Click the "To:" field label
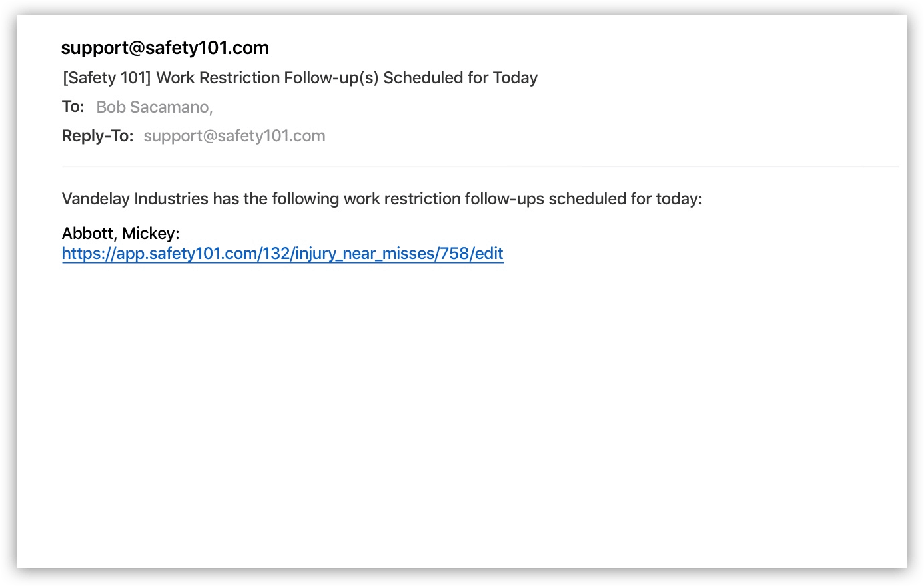Viewport: 924px width, 586px height. (x=73, y=107)
